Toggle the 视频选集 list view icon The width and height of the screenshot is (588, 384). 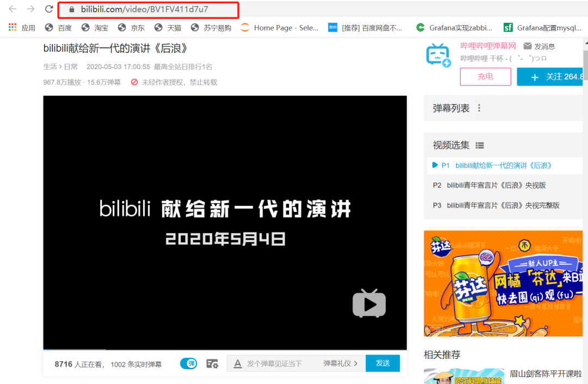480,145
